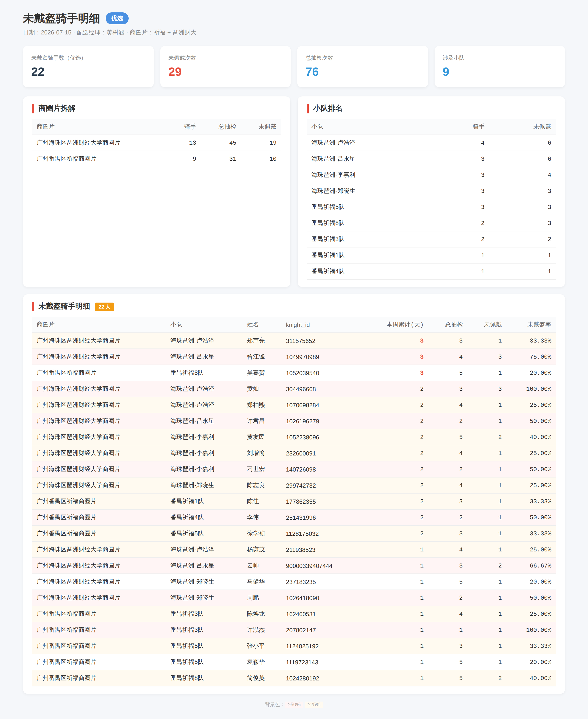
Task: Click the knight_id column header
Action: point(298,325)
